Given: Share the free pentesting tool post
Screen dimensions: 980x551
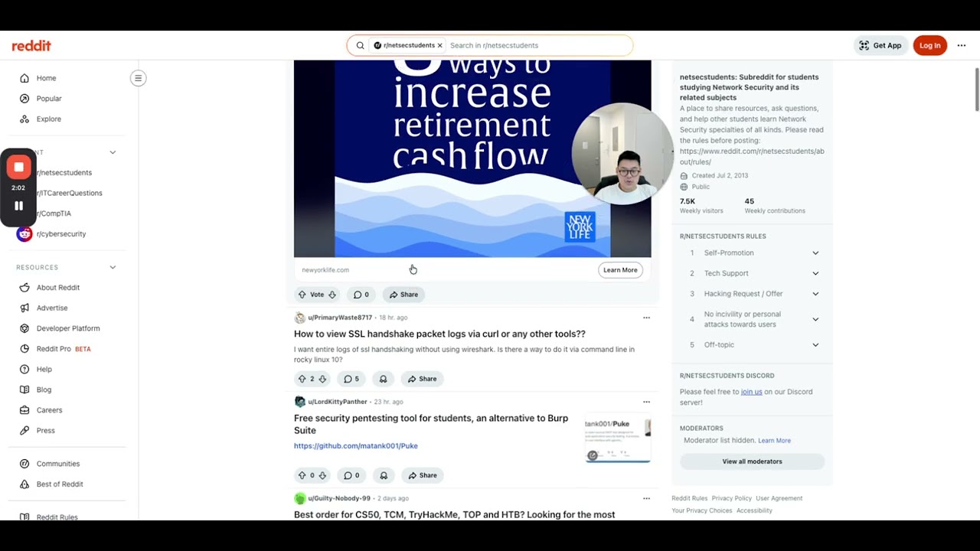Looking at the screenshot, I should [x=422, y=475].
